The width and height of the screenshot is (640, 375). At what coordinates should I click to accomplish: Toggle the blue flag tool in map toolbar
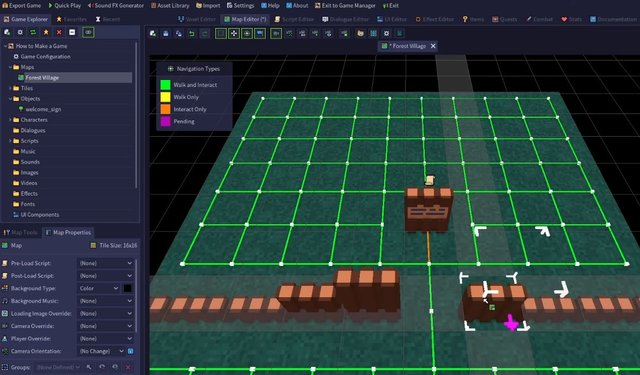coord(260,33)
